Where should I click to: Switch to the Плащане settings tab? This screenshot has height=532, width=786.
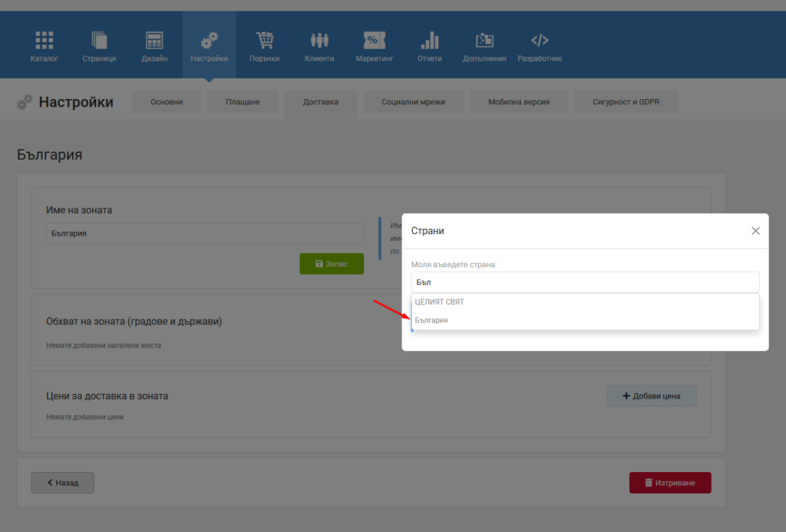243,102
